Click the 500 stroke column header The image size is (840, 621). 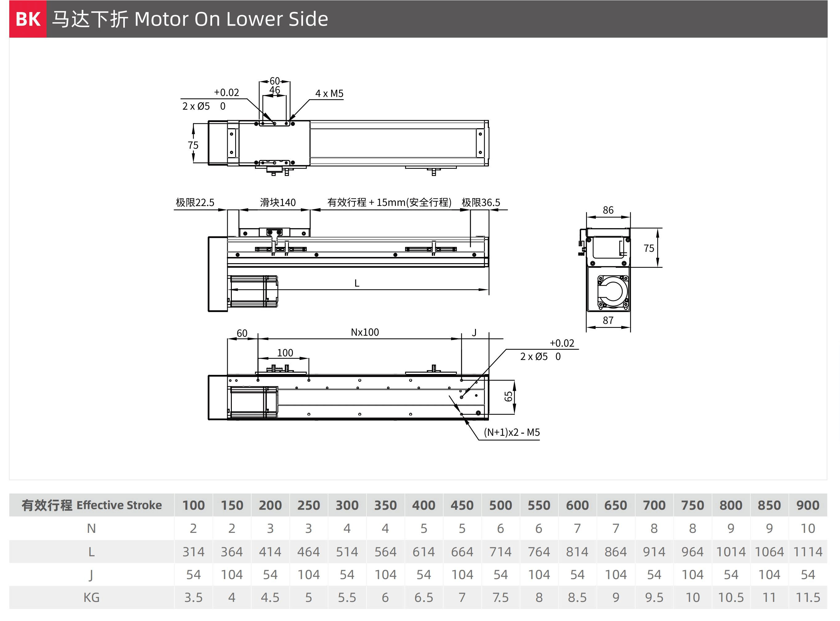click(500, 505)
